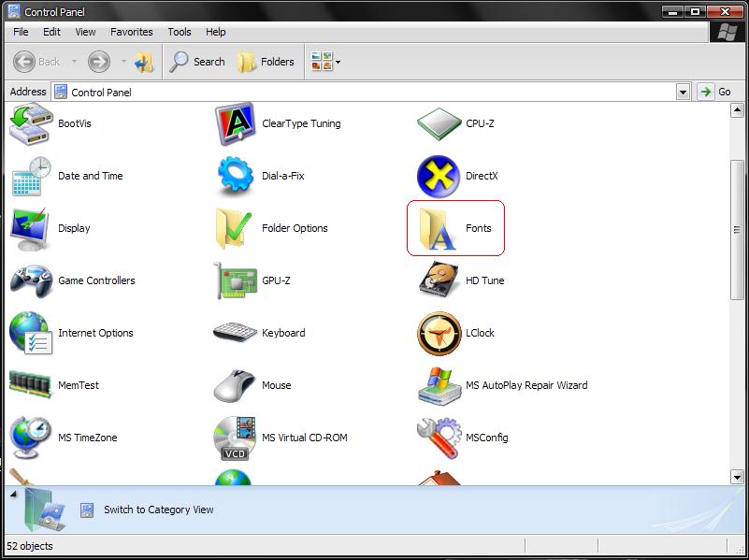Toggle the Folders pane button
Screen dimensions: 749x560
266,62
